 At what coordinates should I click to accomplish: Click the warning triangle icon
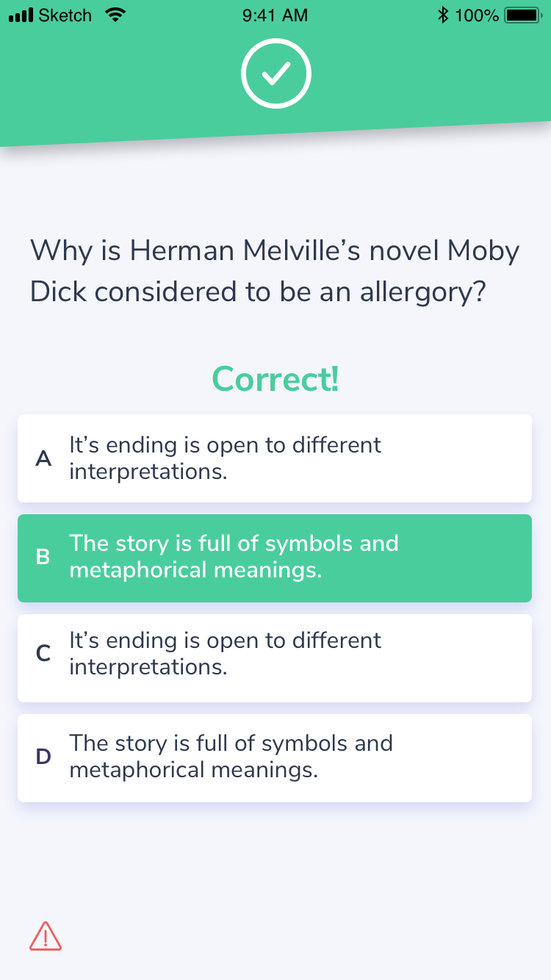click(x=46, y=936)
